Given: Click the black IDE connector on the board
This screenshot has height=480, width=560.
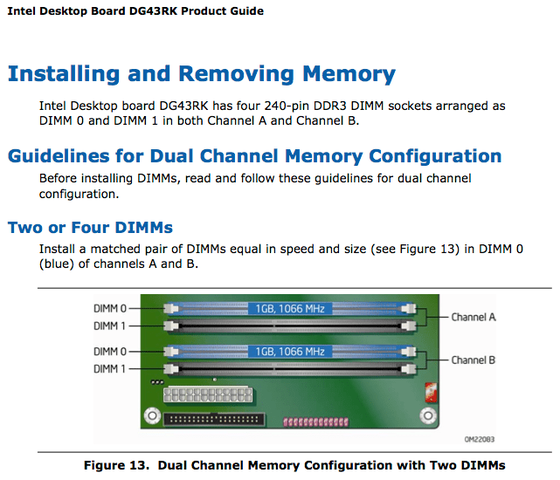Looking at the screenshot, I should click(214, 419).
